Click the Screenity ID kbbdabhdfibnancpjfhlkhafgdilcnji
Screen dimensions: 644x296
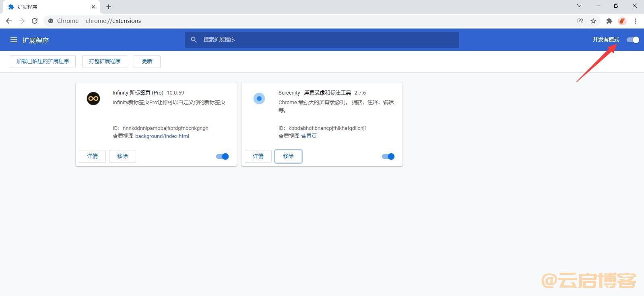tap(327, 128)
